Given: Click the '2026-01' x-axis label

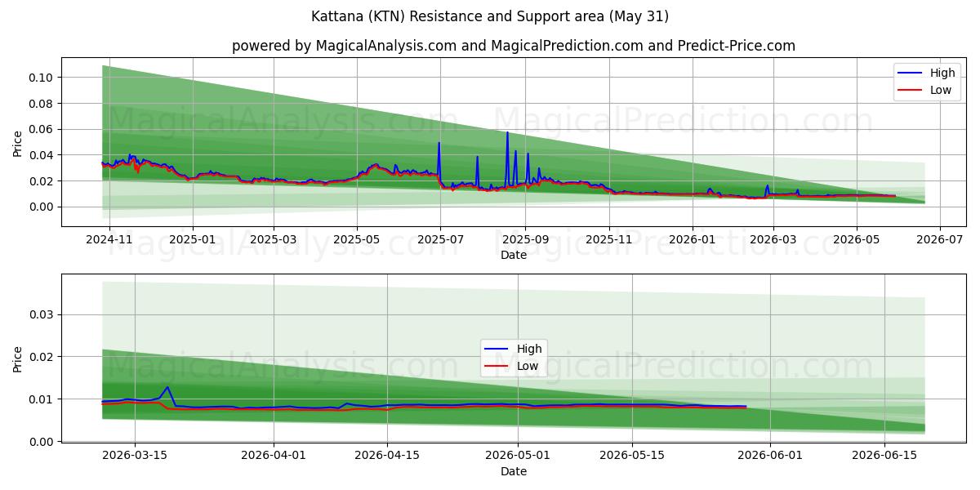Looking at the screenshot, I should [693, 239].
